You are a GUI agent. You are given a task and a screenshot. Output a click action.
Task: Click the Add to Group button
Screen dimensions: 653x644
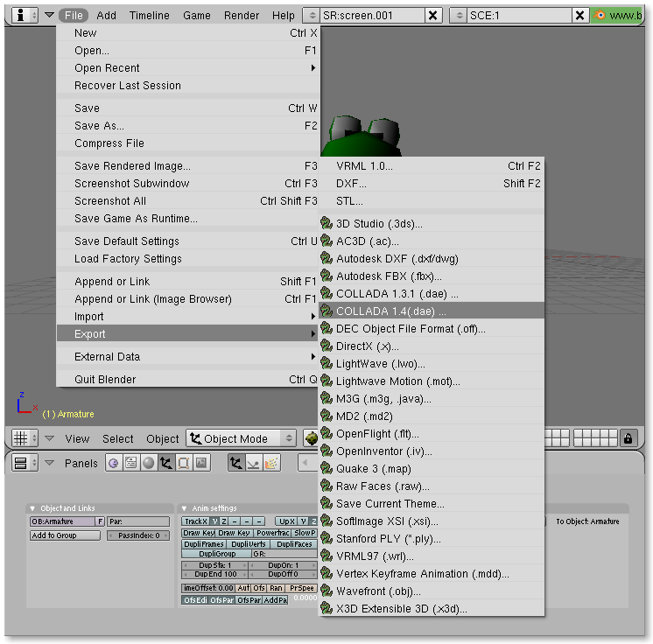[65, 535]
